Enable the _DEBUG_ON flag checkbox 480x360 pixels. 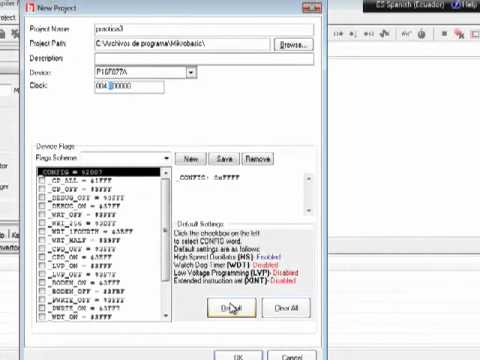pos(42,206)
